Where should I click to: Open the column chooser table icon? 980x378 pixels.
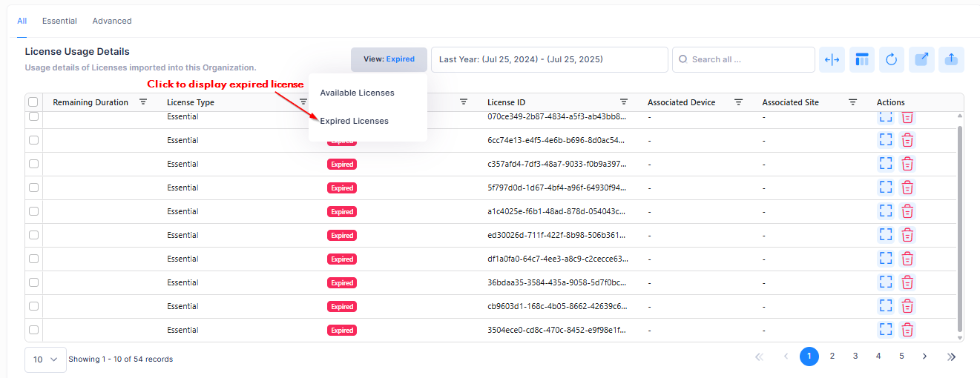click(861, 60)
